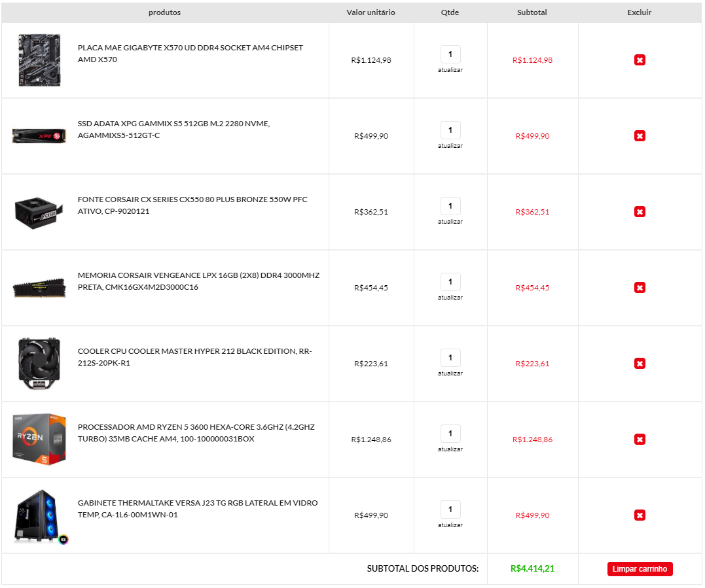Focus quantity field of ADATA XPG SSD
The width and height of the screenshot is (705, 588).
(x=450, y=130)
